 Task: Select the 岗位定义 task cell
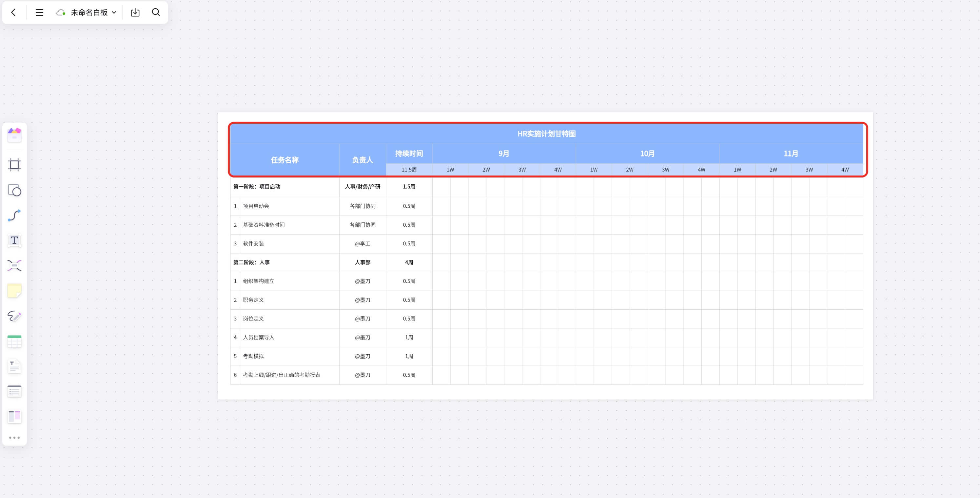(289, 319)
